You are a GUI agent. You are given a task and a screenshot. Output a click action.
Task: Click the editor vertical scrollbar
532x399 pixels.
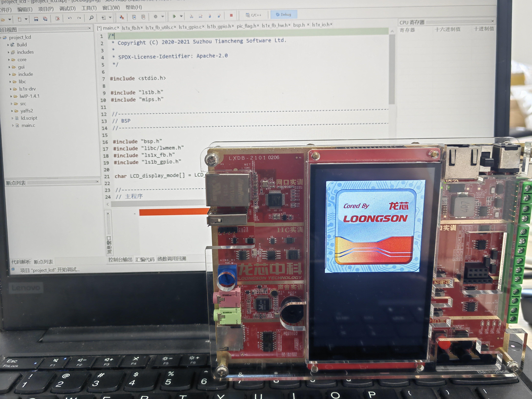392,70
